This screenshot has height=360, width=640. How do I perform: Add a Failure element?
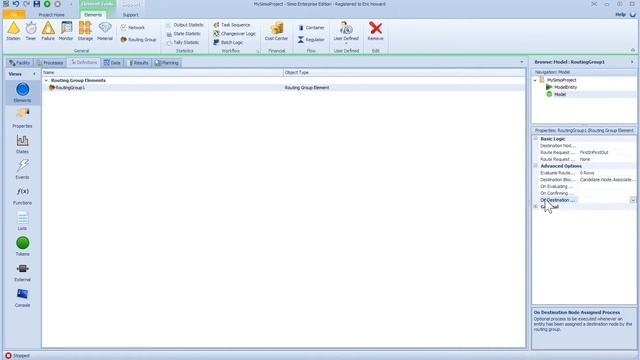pyautogui.click(x=48, y=31)
